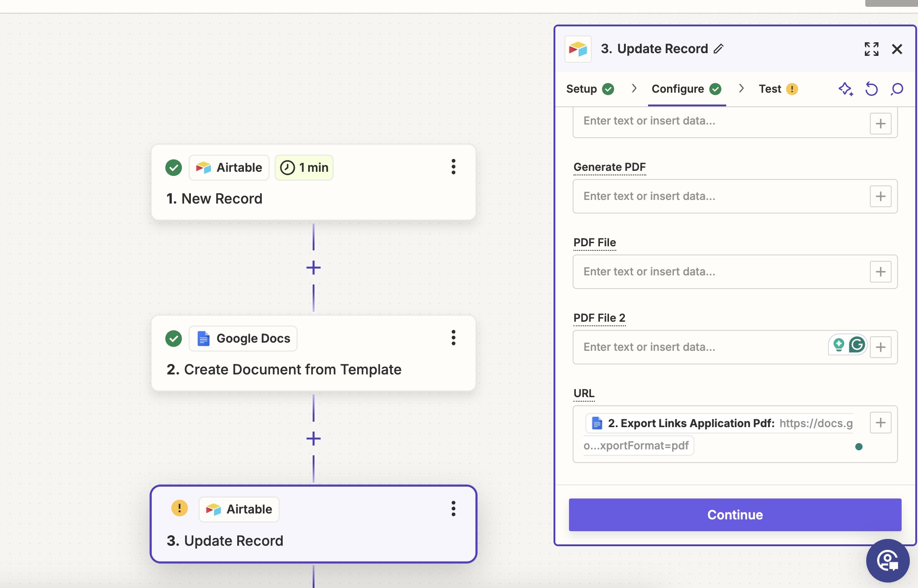
Task: Click Airtable app badge on step 1
Action: 229,168
